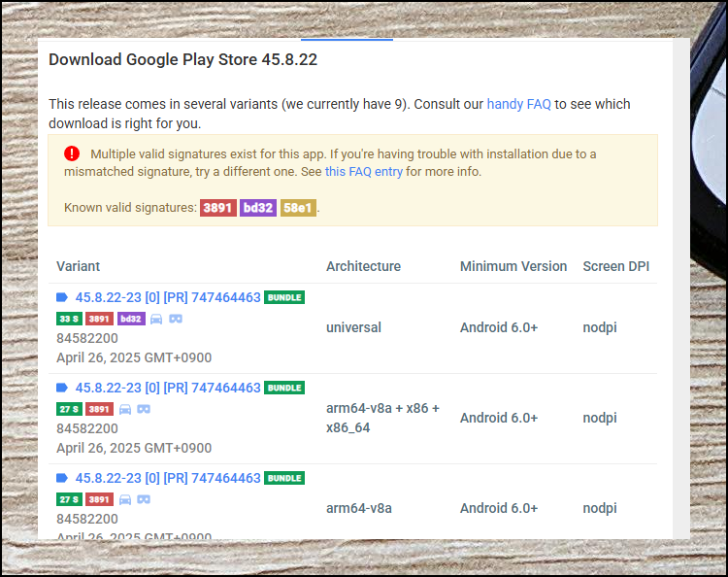Click the tag icon in universal row

(62, 297)
